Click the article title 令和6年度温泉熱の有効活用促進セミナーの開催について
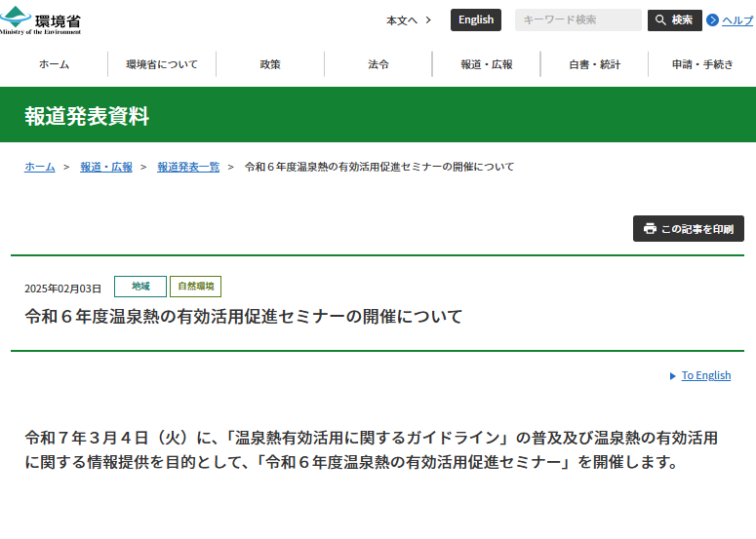This screenshot has width=756, height=539. tap(244, 317)
